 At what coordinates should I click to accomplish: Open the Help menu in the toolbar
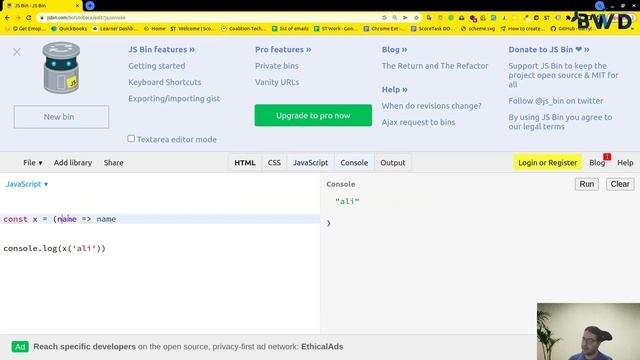pyautogui.click(x=625, y=162)
